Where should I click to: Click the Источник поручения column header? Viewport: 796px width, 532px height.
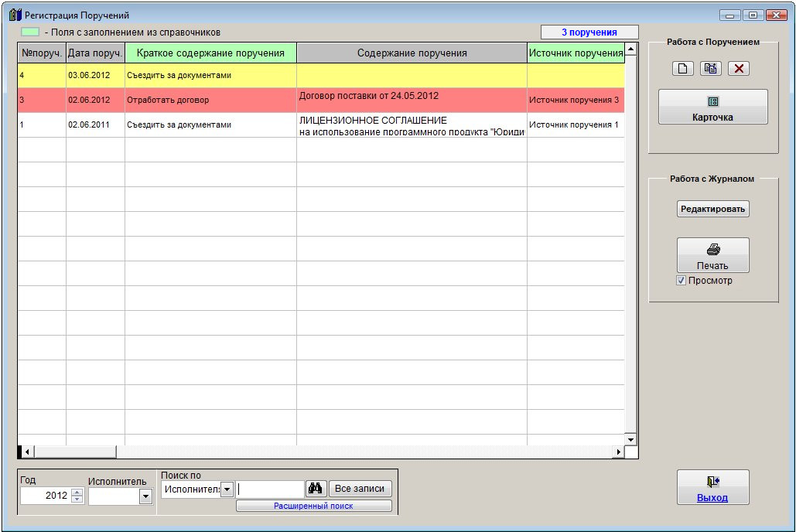pyautogui.click(x=576, y=53)
